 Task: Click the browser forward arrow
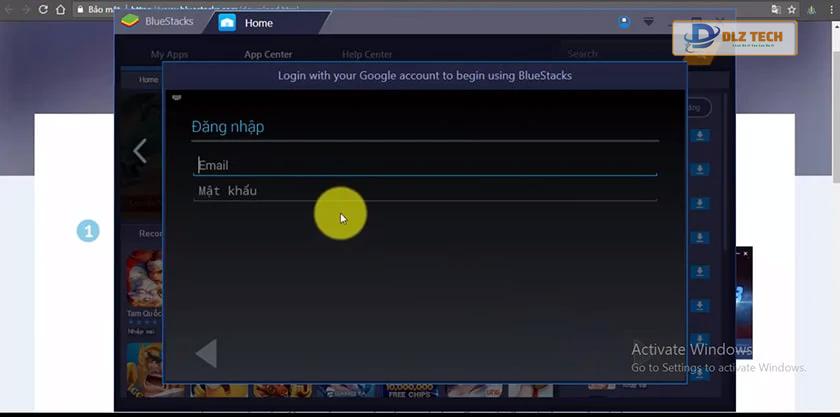(26, 10)
